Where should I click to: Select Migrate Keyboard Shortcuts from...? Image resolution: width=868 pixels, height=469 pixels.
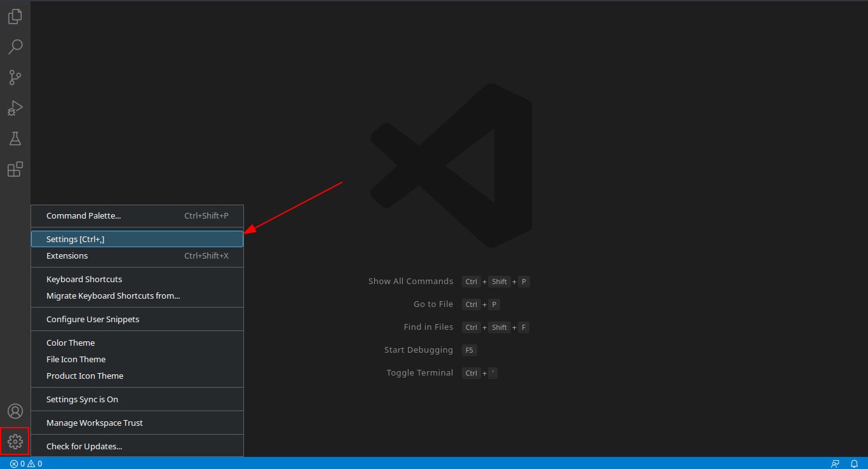point(137,296)
